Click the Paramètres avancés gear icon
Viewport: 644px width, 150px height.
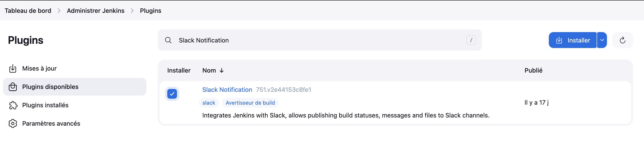(x=13, y=123)
